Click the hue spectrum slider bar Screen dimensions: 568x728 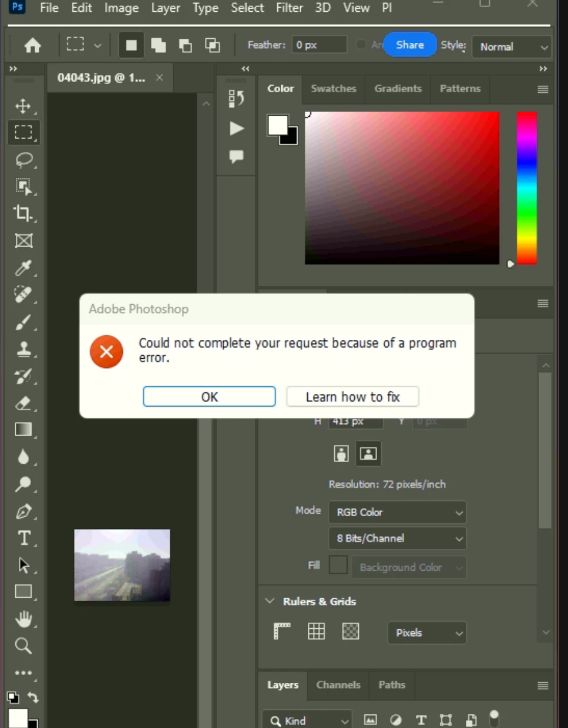(527, 188)
